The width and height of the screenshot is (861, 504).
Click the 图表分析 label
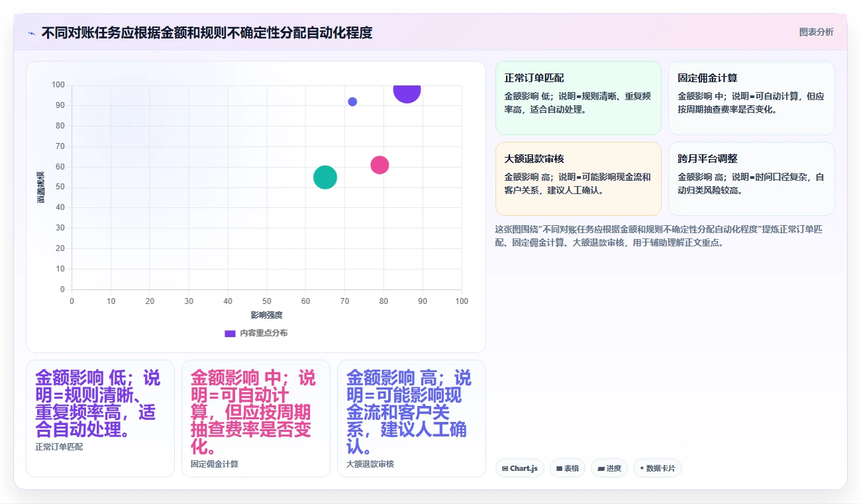point(816,32)
